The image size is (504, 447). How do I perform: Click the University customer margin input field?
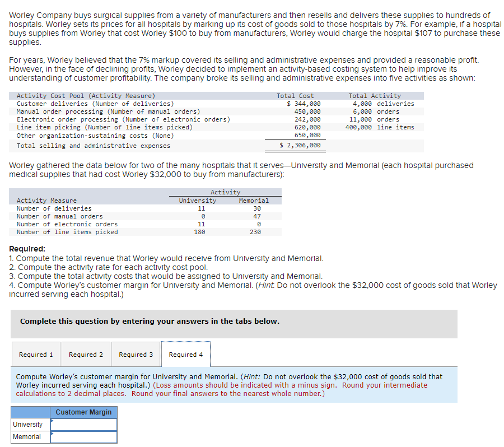[x=83, y=425]
